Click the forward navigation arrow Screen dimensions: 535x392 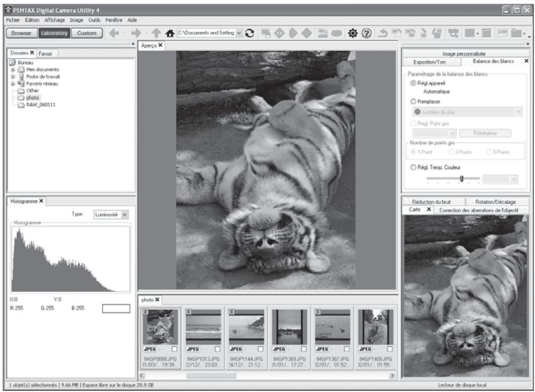click(x=136, y=33)
